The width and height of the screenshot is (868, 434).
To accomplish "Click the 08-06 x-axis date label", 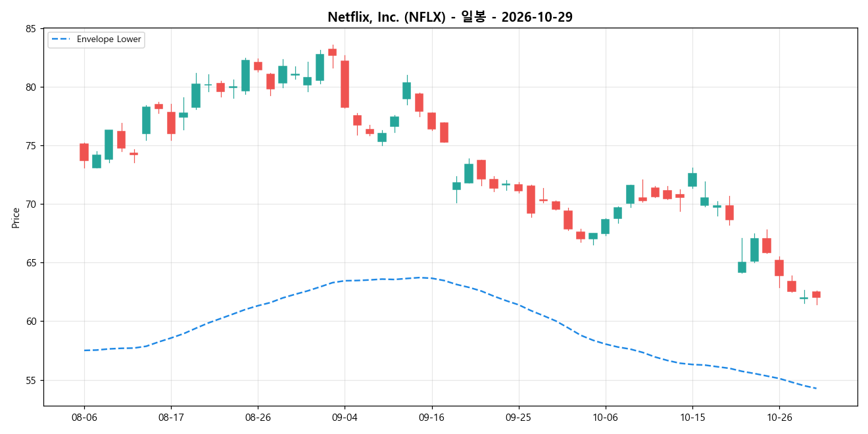I will click(x=84, y=417).
